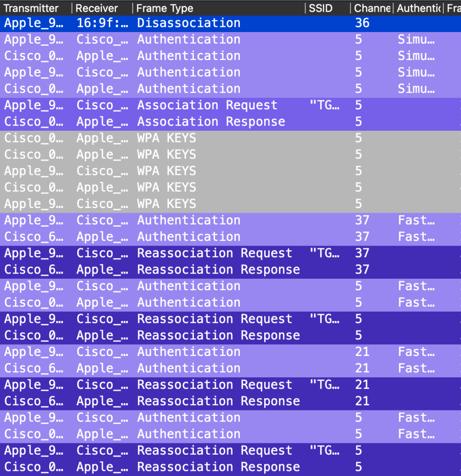Select the Association Request packet row
This screenshot has height=476, width=461.
[x=207, y=105]
